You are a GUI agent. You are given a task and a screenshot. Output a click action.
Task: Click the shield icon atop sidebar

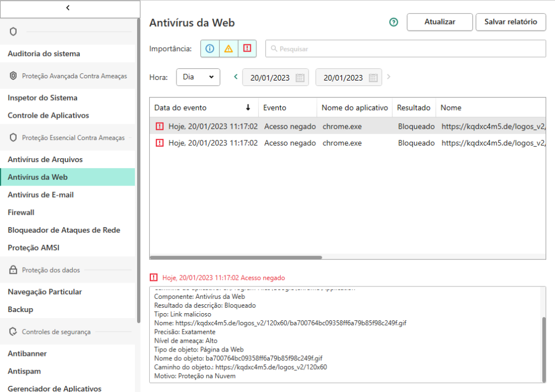[x=13, y=32]
